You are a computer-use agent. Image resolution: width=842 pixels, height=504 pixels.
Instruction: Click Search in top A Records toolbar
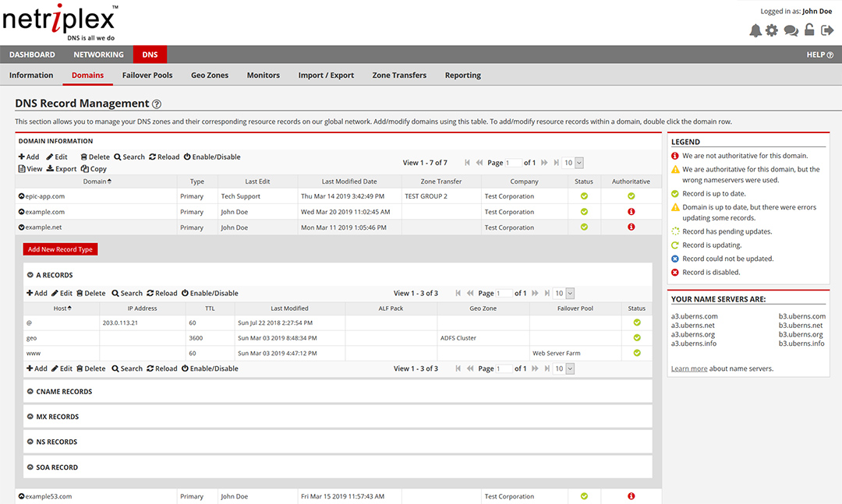[127, 293]
